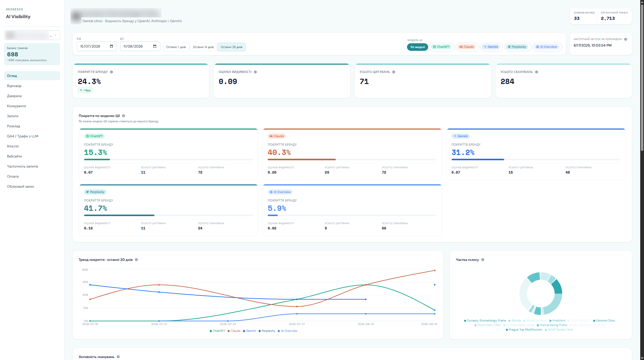Click info icon by Тренд покриття heading
The width and height of the screenshot is (644, 360).
136,260
